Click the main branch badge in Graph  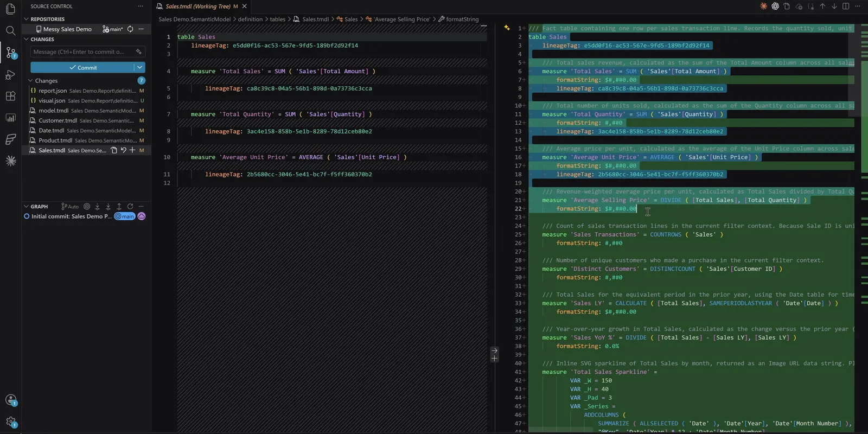(x=124, y=216)
